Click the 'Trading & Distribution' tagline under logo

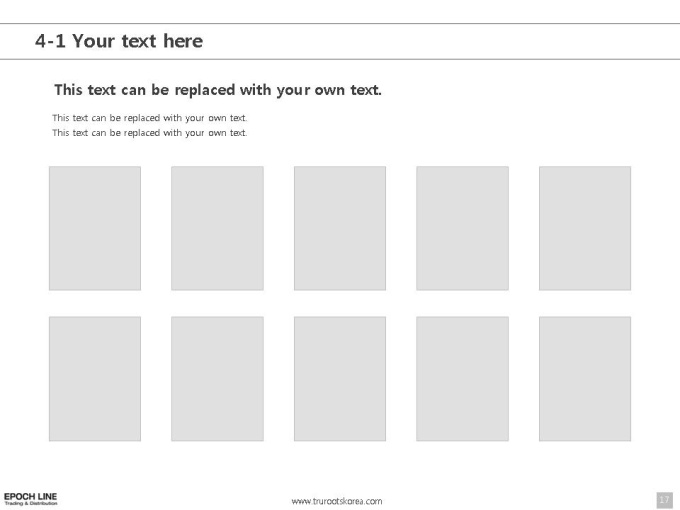(x=31, y=503)
